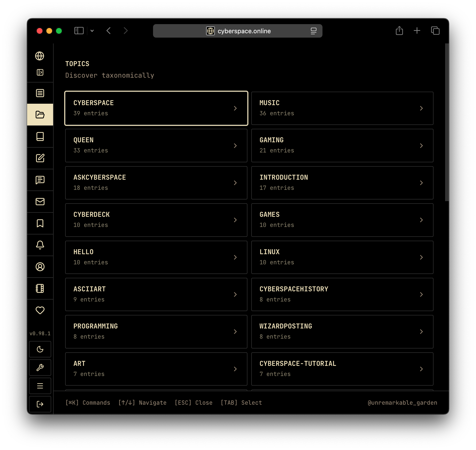Expand the MUSIC topic chevron
476x450 pixels.
coord(421,108)
